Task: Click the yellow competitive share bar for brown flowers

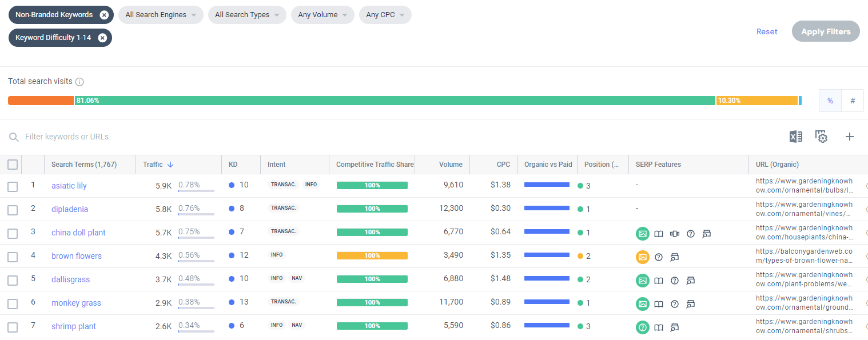Action: pos(372,255)
